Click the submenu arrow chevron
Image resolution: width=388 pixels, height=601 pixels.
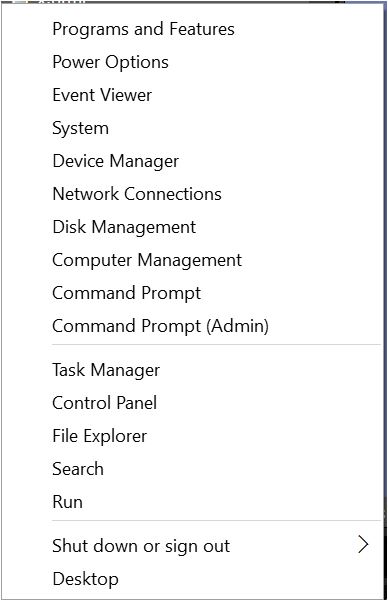click(363, 545)
